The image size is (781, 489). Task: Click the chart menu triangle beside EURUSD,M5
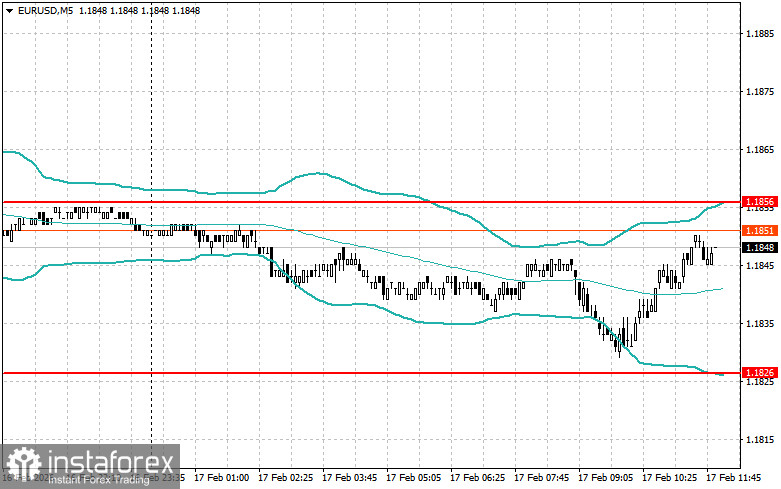(9, 10)
